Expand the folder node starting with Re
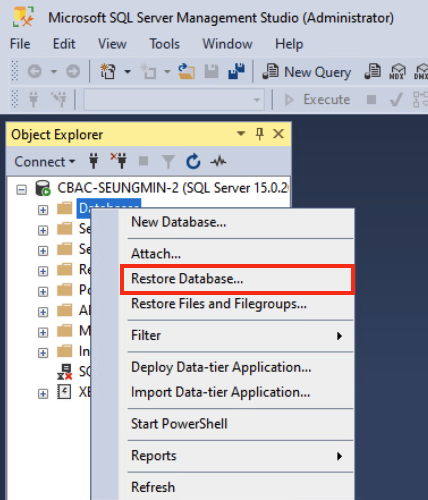The width and height of the screenshot is (428, 500). click(43, 271)
